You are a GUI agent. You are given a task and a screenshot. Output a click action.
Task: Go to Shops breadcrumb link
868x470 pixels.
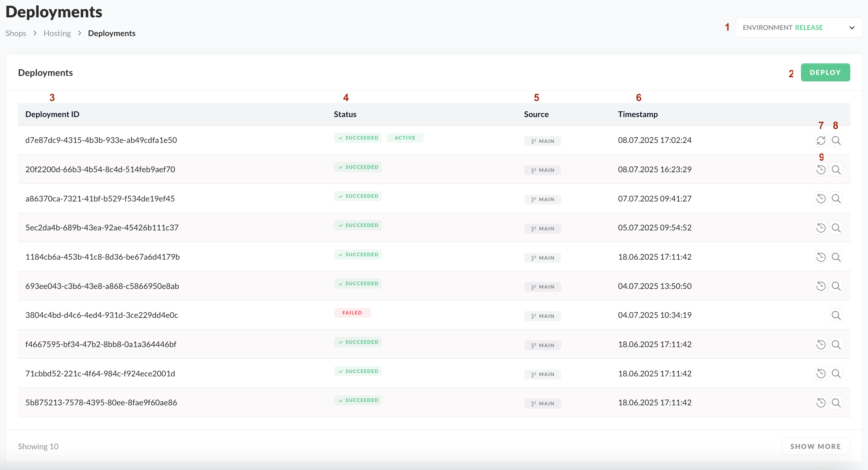16,33
